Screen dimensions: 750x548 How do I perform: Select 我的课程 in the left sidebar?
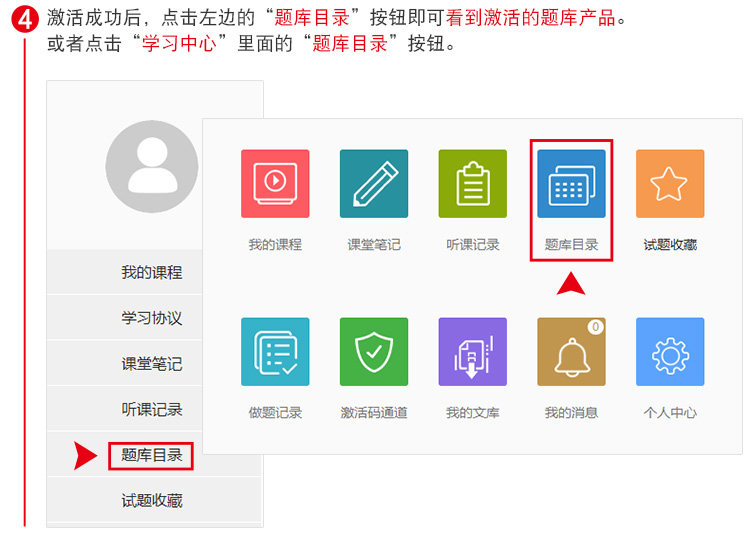click(x=152, y=272)
